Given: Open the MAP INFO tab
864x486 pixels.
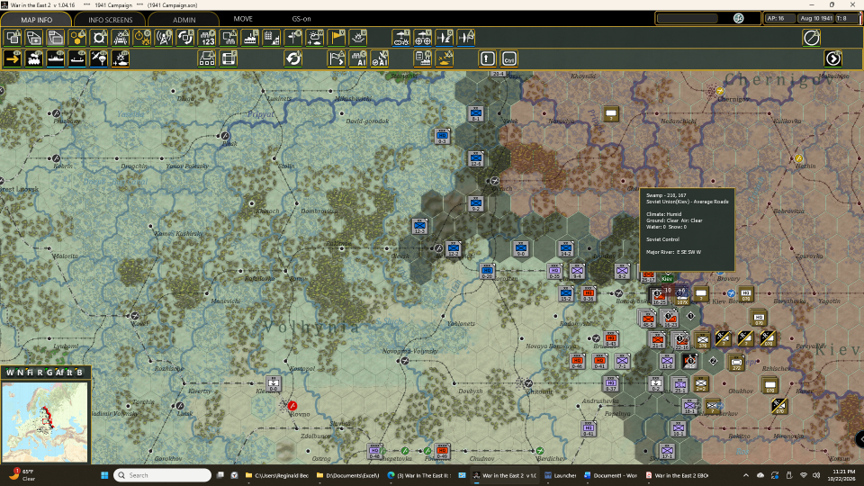Looking at the screenshot, I should tap(36, 19).
